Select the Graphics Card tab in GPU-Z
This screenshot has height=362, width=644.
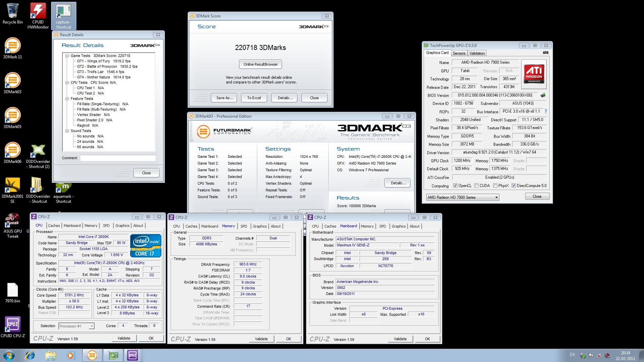[437, 53]
